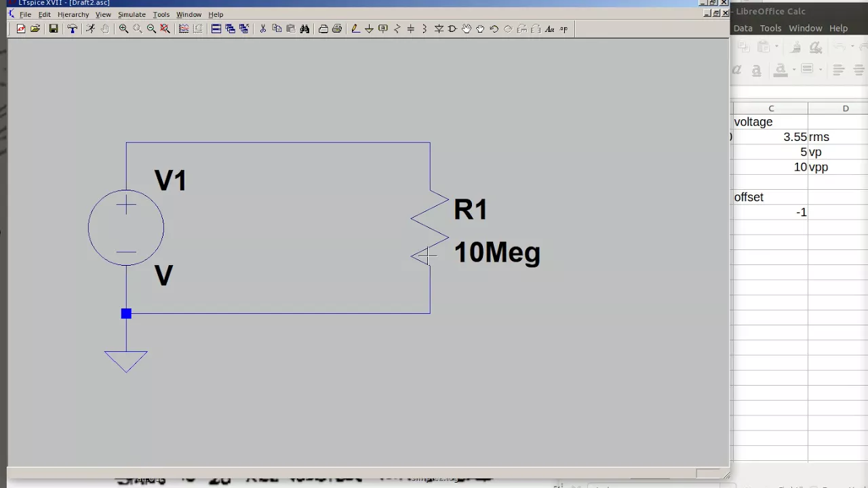
Task: Select the Inductor placement tool
Action: [x=425, y=28]
